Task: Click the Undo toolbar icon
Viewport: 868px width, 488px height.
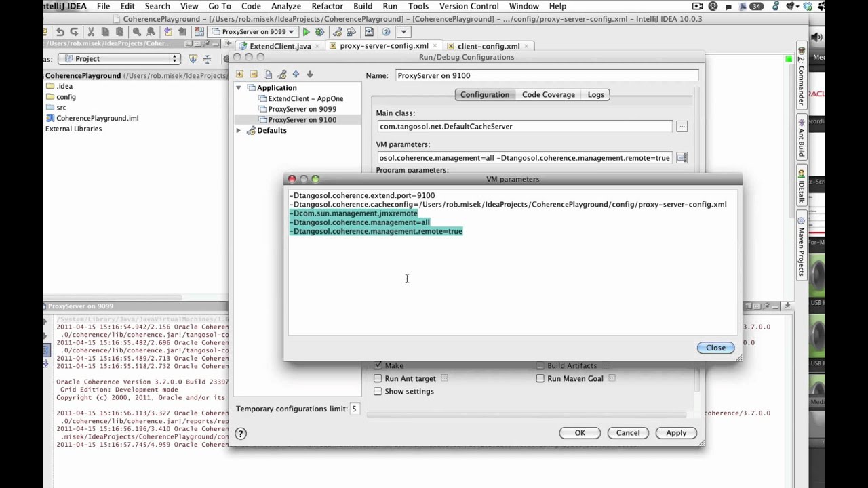Action: (60, 32)
